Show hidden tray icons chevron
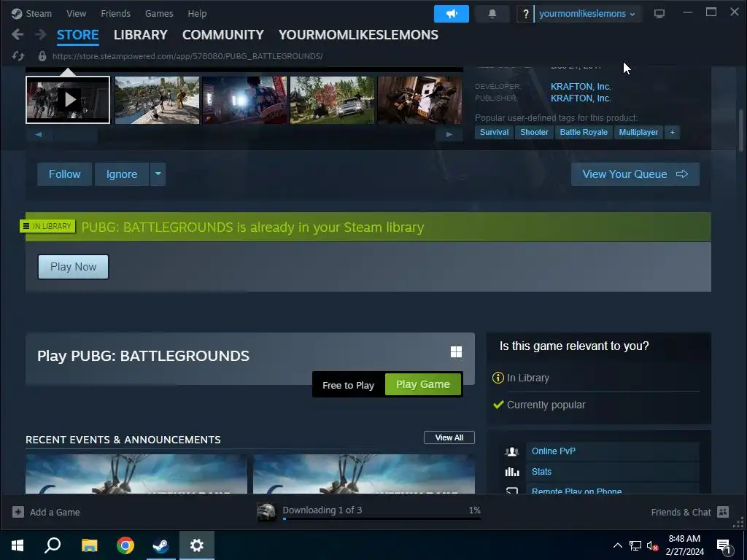 [x=617, y=545]
